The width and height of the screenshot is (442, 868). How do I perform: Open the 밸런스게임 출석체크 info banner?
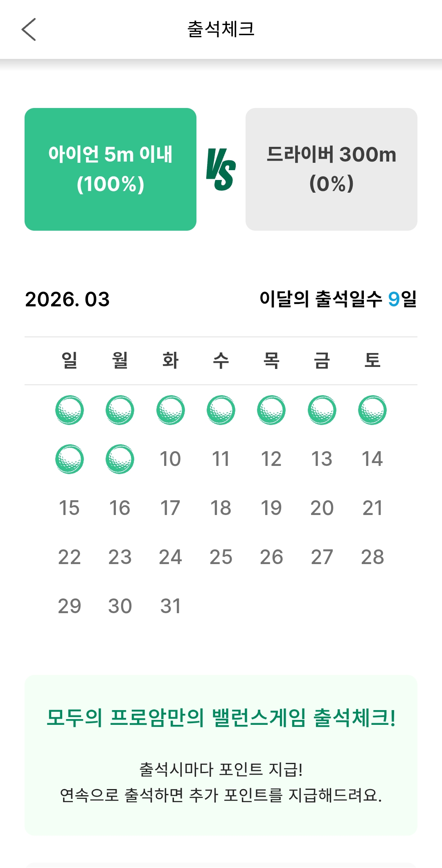click(x=221, y=755)
